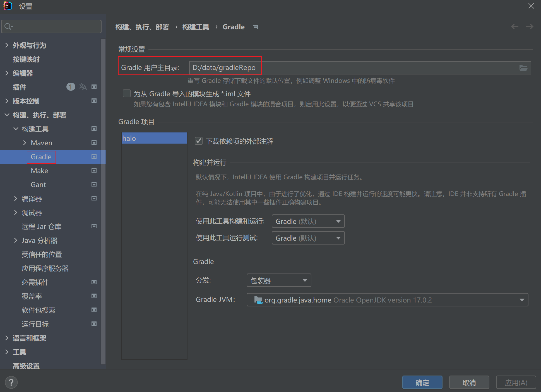
Task: Click the project marker icon on Gant row
Action: coord(94,184)
